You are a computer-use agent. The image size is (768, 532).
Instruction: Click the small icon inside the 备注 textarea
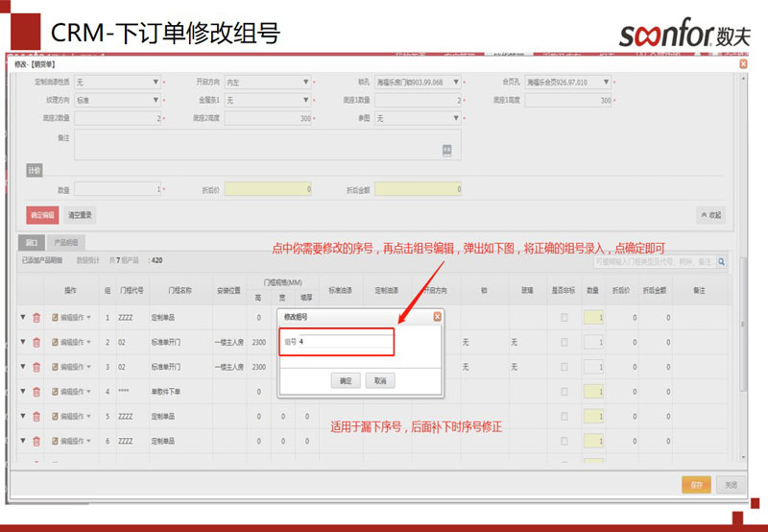pos(446,150)
